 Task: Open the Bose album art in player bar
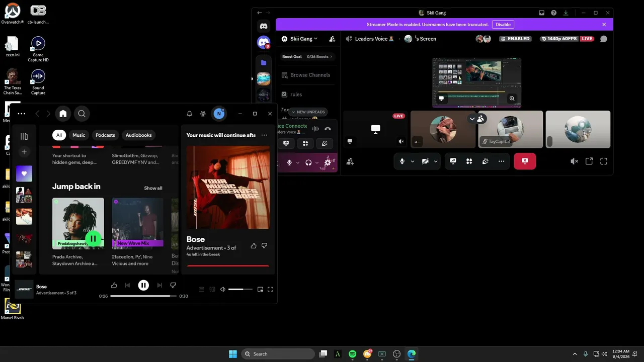point(24,289)
